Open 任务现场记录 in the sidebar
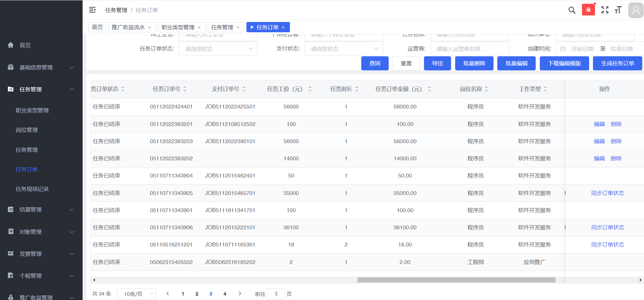This screenshot has height=300, width=644. (32, 189)
